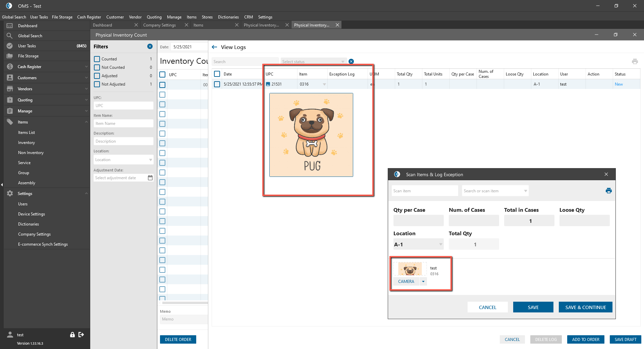Click the SAVE button in dialog
Viewport: 644px width, 349px height.
[533, 307]
